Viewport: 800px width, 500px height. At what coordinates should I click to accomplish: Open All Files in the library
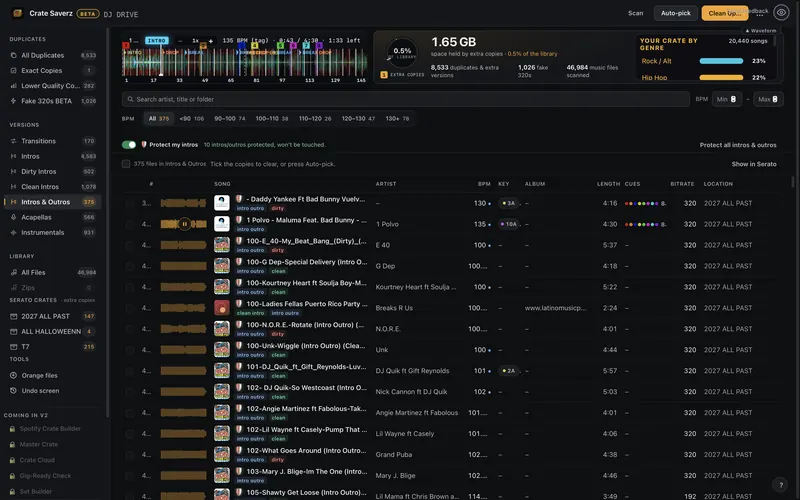(53, 272)
